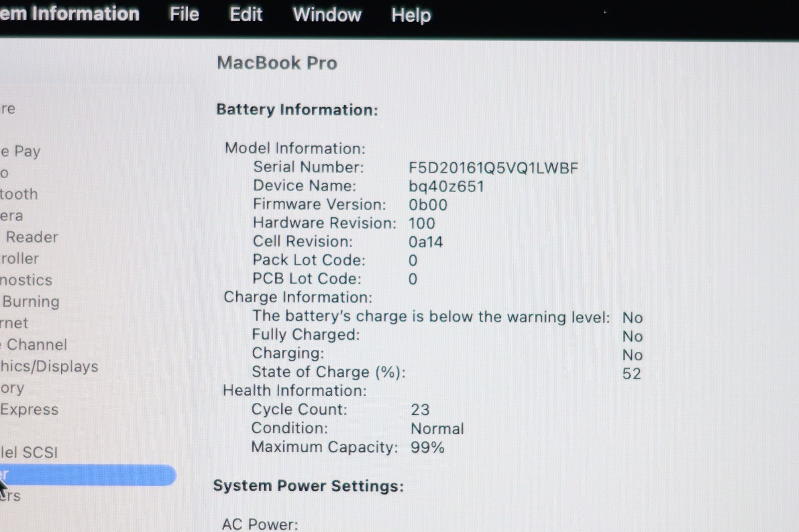Select Parallel SCSI in the sidebar
799x532 pixels.
tap(29, 452)
